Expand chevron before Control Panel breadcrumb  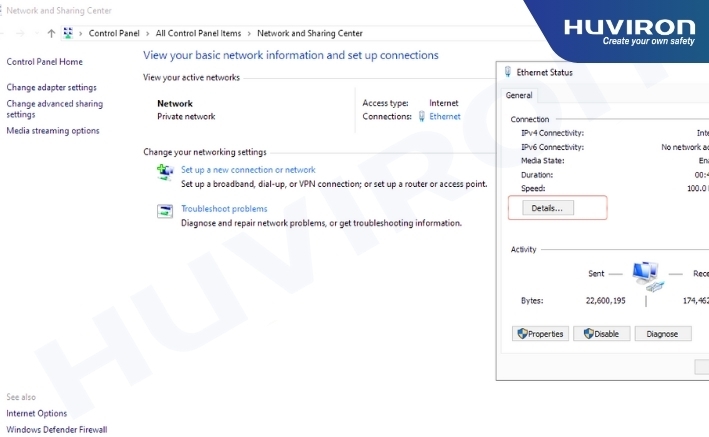80,33
